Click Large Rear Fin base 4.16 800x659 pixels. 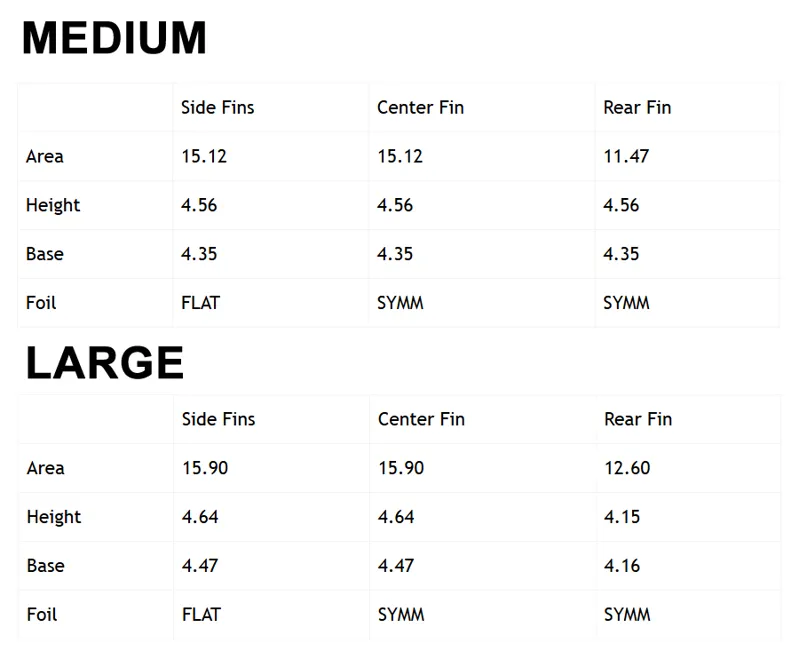[x=622, y=566]
